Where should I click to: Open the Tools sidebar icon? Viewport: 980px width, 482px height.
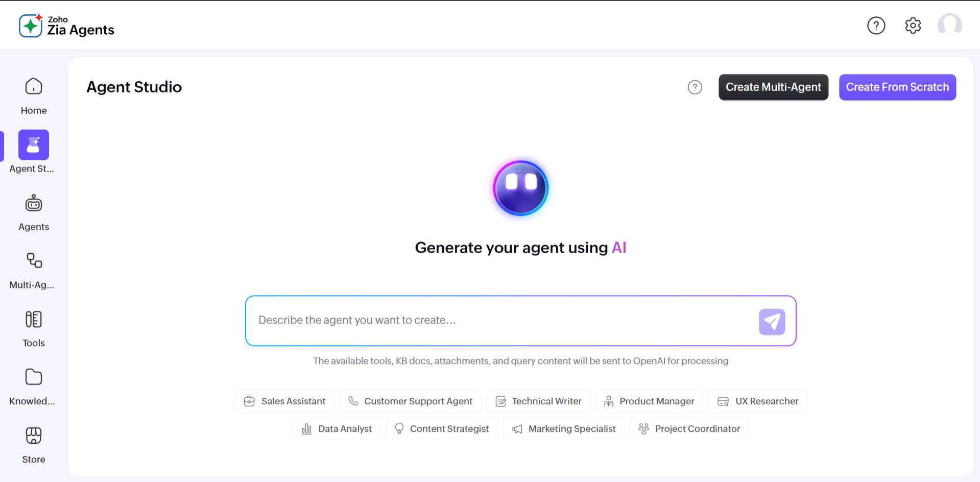(34, 320)
